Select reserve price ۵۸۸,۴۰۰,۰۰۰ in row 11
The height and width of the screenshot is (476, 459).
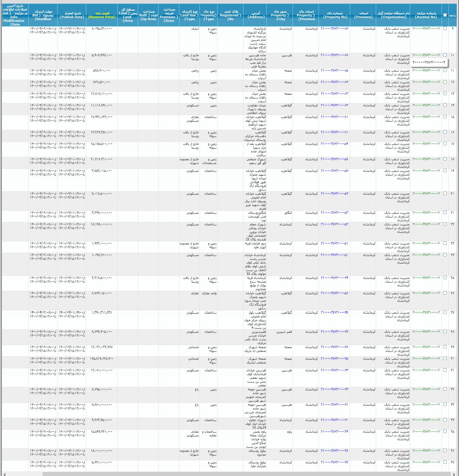tap(102, 71)
